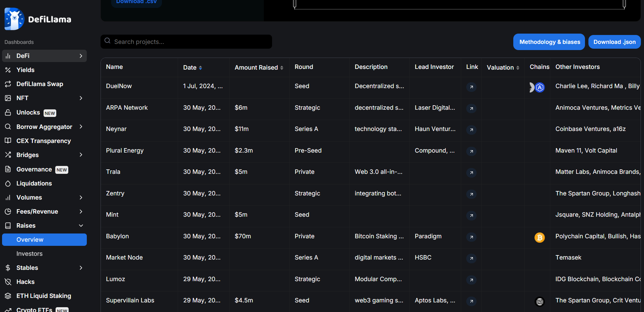Click the Fees/Revenue pie chart icon
644x312 pixels.
(8, 212)
